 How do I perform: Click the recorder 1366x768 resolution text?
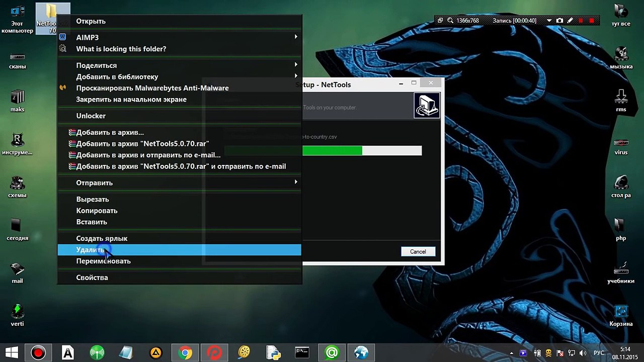467,21
